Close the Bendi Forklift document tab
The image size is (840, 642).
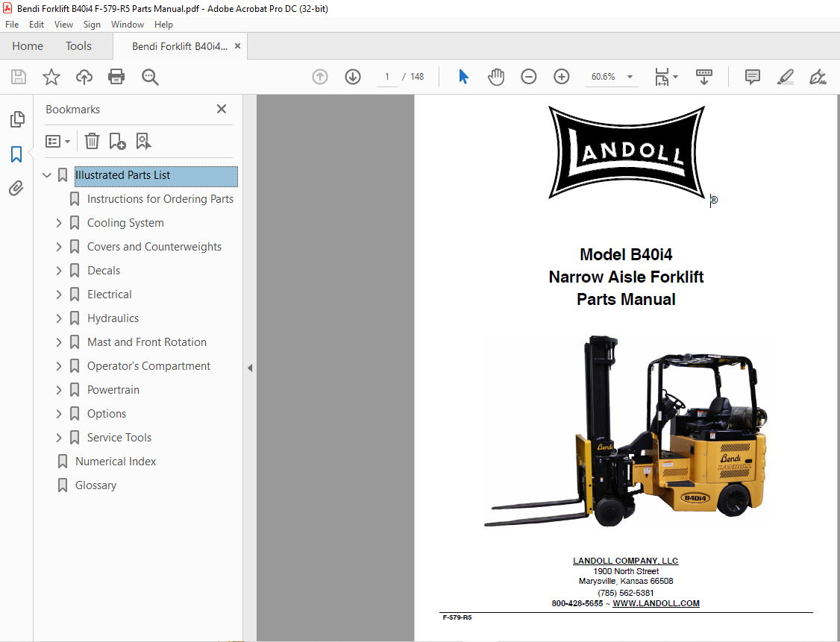tap(237, 46)
